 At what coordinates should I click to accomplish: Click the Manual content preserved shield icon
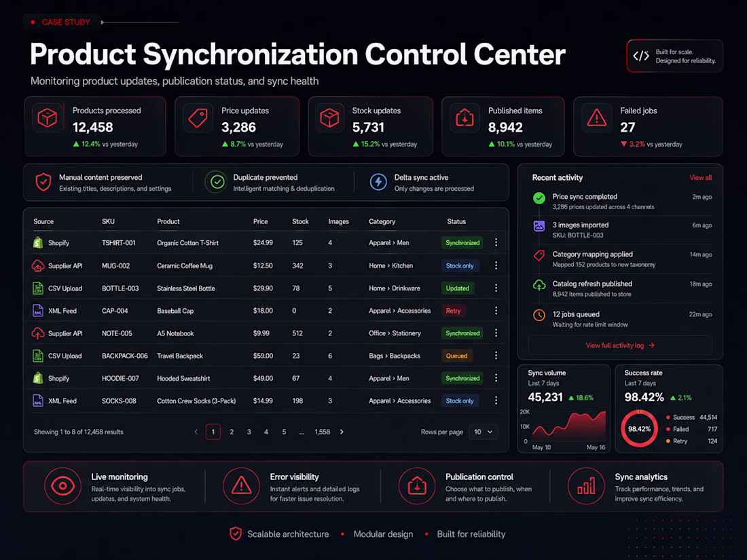[x=43, y=182]
